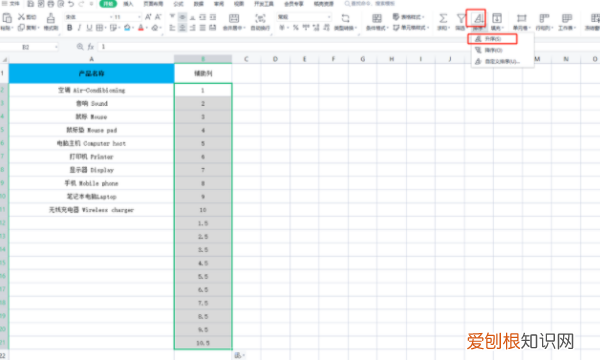600x360 pixels.
Task: Toggle top vertical alignment
Action: (172, 17)
